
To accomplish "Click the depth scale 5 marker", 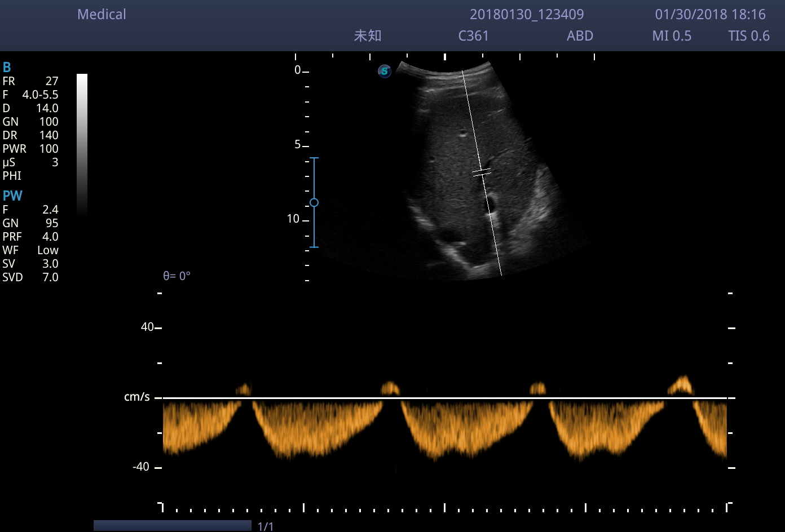I will (x=298, y=145).
